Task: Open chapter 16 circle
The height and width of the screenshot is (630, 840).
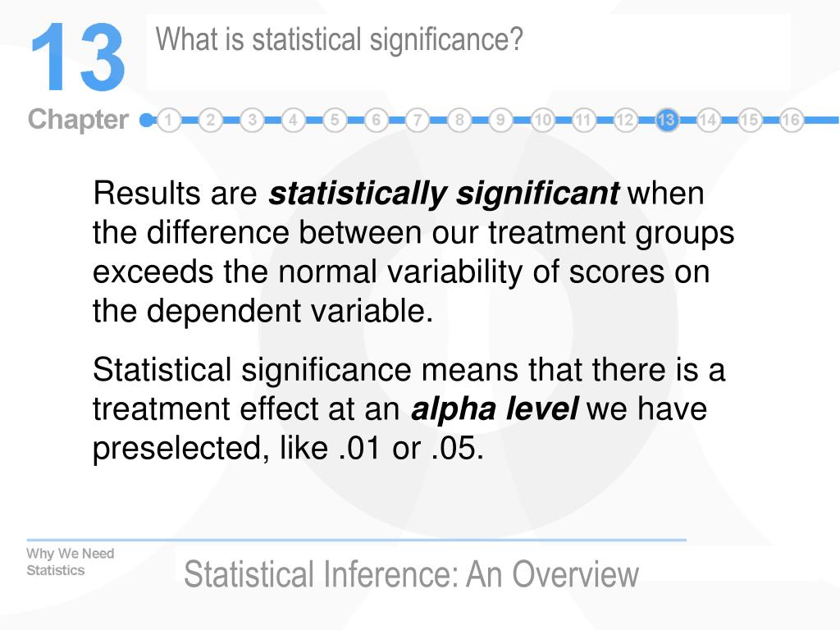Action: pyautogui.click(x=792, y=120)
